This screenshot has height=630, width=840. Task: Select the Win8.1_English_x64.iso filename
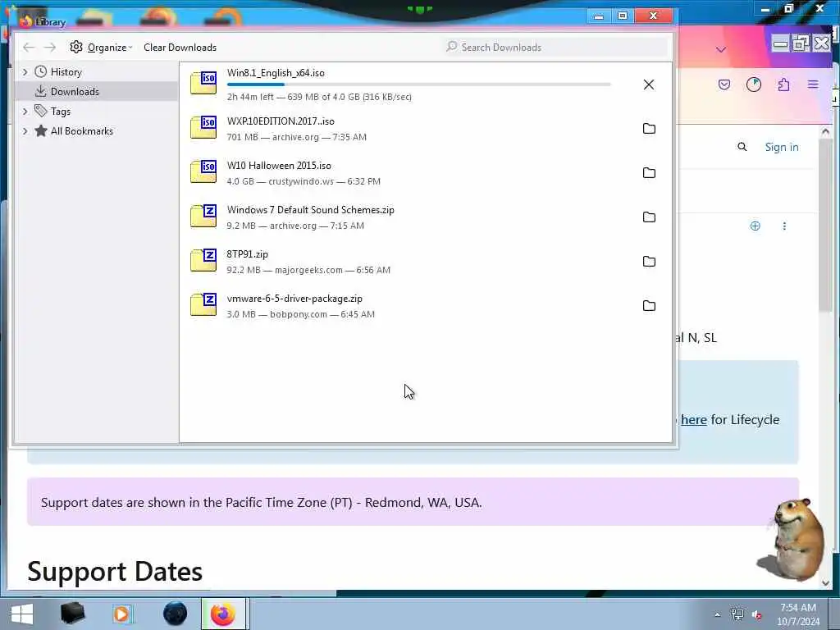pyautogui.click(x=276, y=73)
